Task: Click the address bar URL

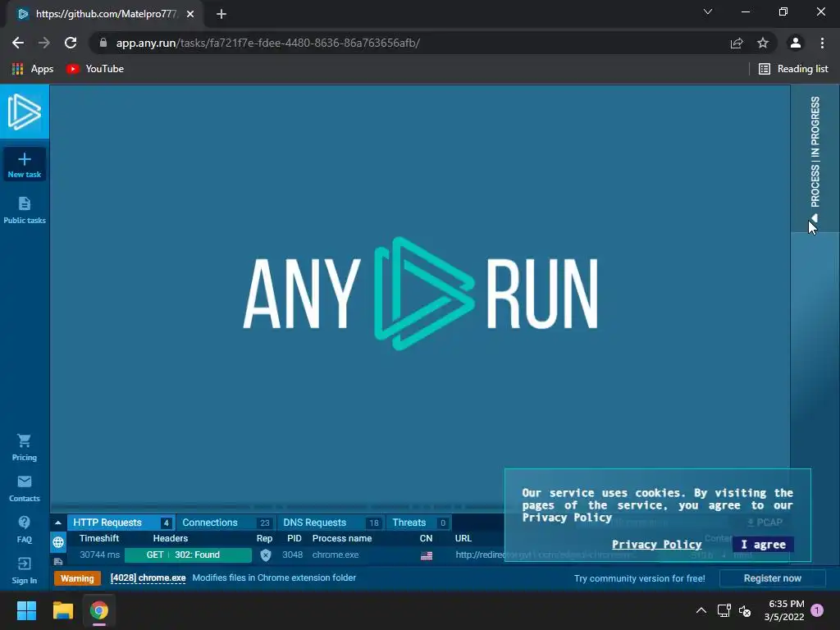Action: (268, 43)
